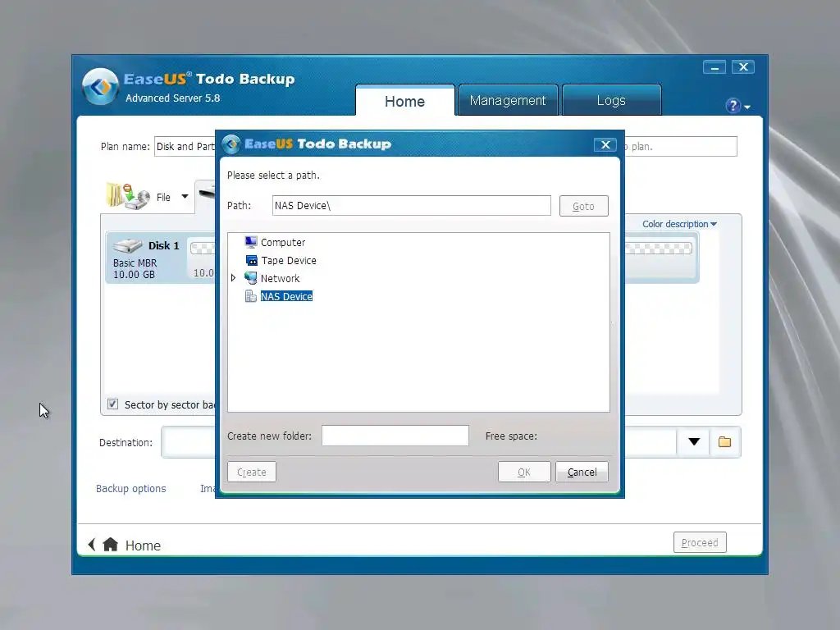Screen dimensions: 840x630
Task: Open the help question mark menu
Action: pyautogui.click(x=737, y=106)
